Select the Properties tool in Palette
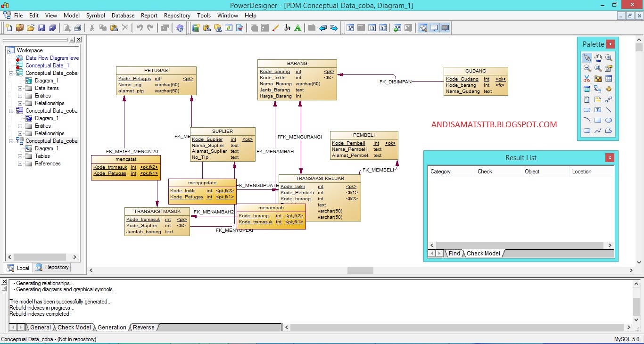The width and height of the screenshot is (644, 344). (609, 68)
